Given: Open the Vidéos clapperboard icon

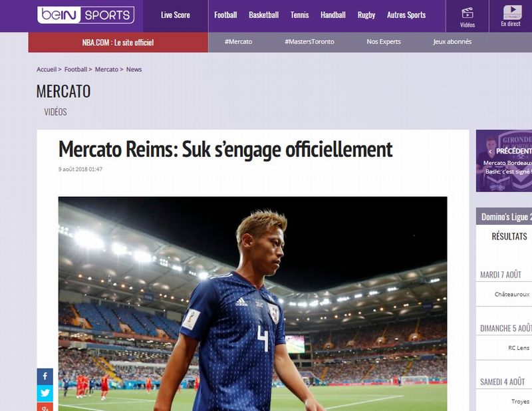Looking at the screenshot, I should [467, 13].
